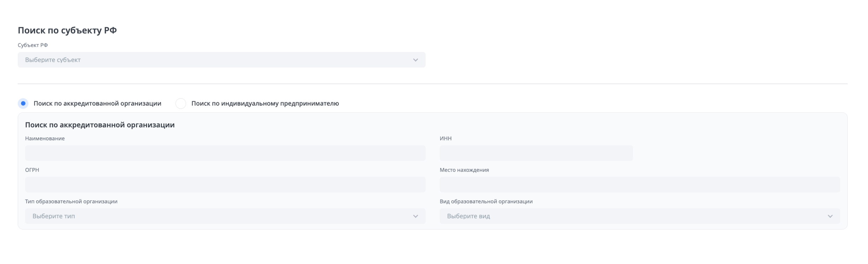Click the 'Поиск по субъекту РФ' heading

(67, 30)
